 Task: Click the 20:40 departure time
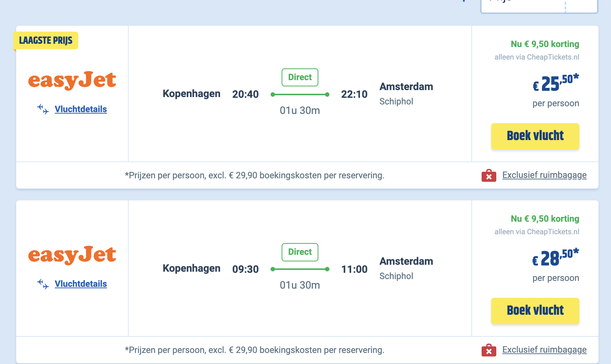(x=246, y=94)
